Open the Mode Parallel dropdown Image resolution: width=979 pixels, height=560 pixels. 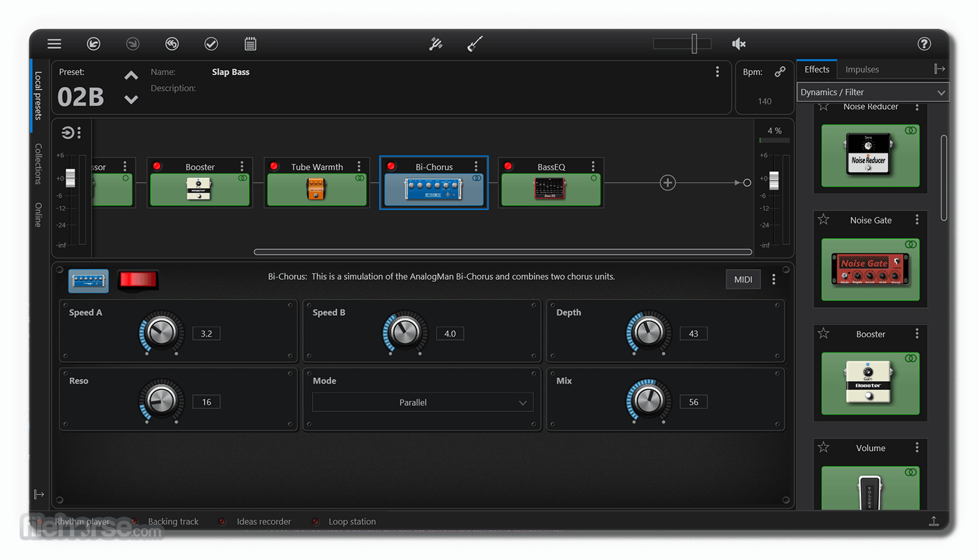pyautogui.click(x=422, y=402)
